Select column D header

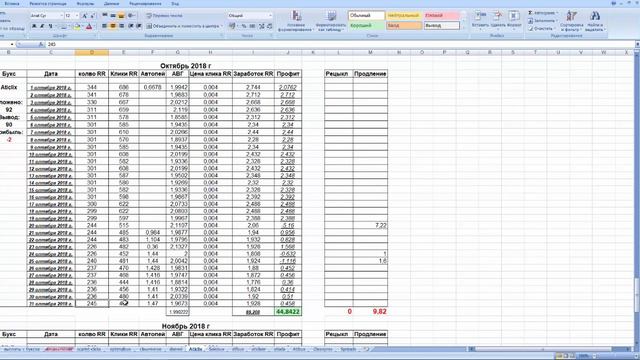[92, 52]
